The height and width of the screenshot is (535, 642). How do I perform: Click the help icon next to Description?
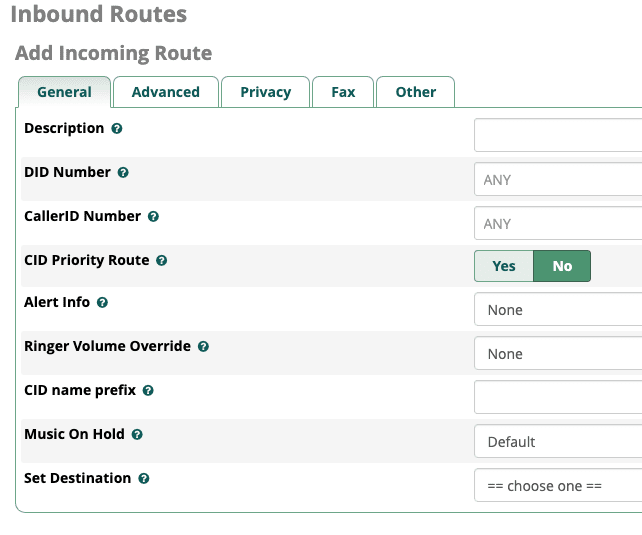pos(117,129)
